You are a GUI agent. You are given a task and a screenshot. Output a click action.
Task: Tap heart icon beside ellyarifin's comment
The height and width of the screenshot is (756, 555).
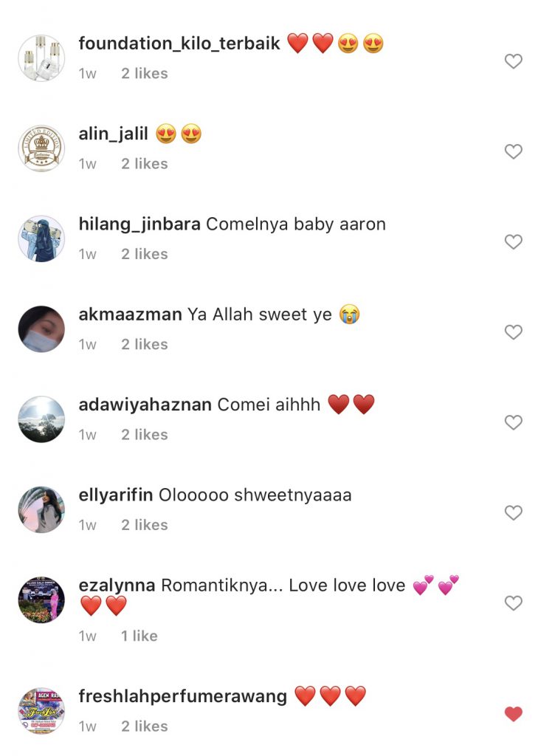tap(513, 512)
